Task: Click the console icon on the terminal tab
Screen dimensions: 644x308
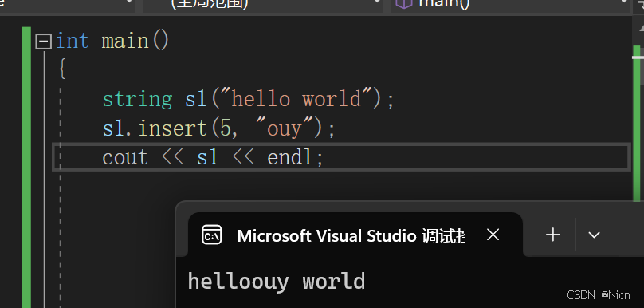Action: pyautogui.click(x=211, y=235)
